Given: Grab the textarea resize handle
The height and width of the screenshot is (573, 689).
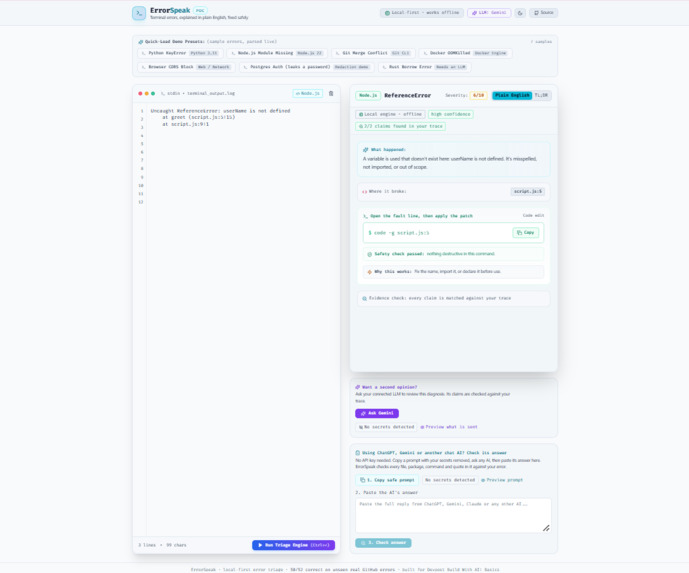Looking at the screenshot, I should (546, 528).
